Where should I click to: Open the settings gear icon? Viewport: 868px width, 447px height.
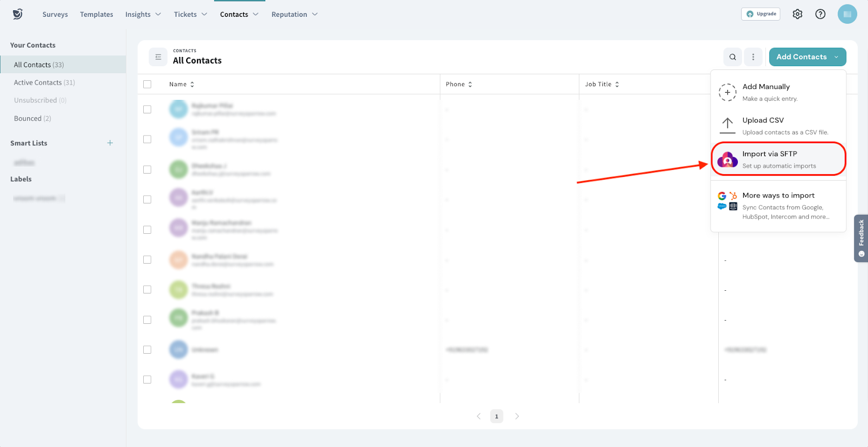coord(797,14)
